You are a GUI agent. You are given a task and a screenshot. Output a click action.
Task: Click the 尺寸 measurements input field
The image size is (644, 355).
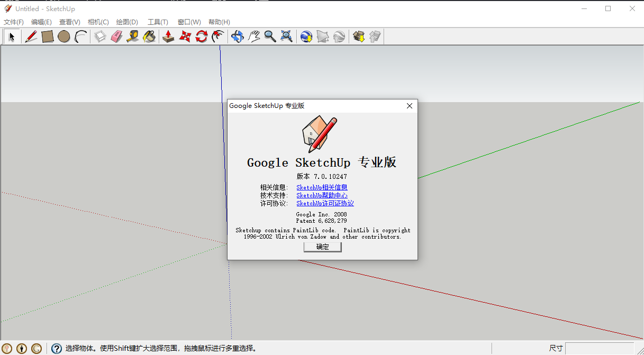(x=600, y=348)
